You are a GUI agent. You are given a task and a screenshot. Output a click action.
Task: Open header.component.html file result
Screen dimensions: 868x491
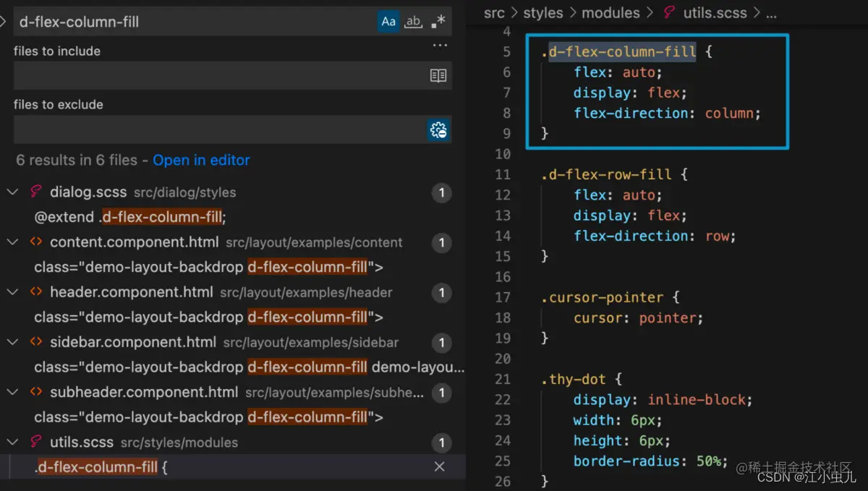pyautogui.click(x=132, y=292)
